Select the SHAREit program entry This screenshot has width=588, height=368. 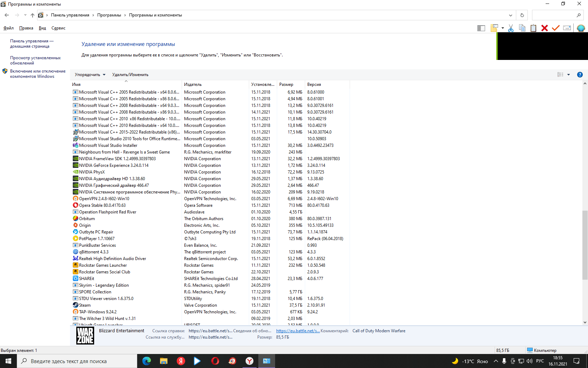coord(86,279)
